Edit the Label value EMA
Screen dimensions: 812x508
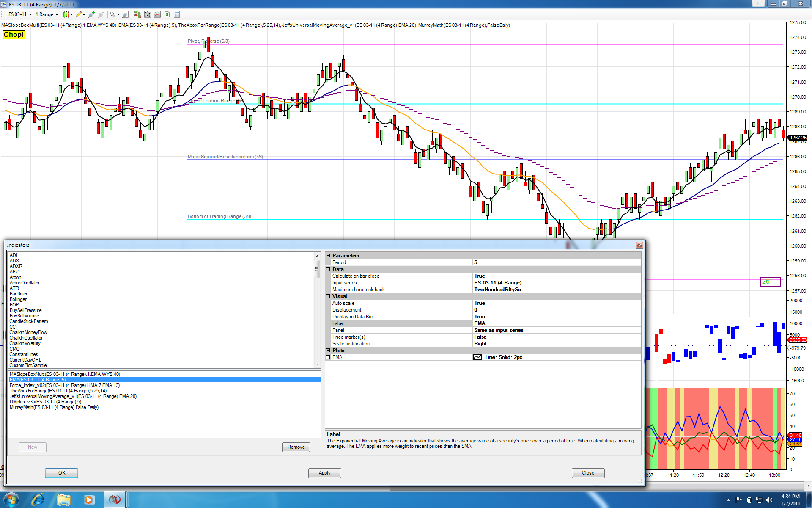pos(557,323)
